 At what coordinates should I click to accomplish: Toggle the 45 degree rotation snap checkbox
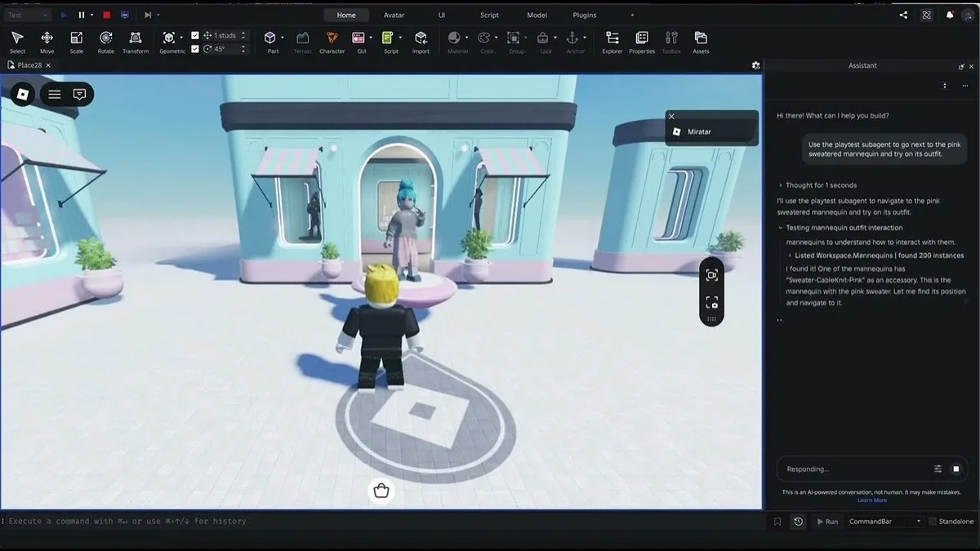[x=194, y=48]
